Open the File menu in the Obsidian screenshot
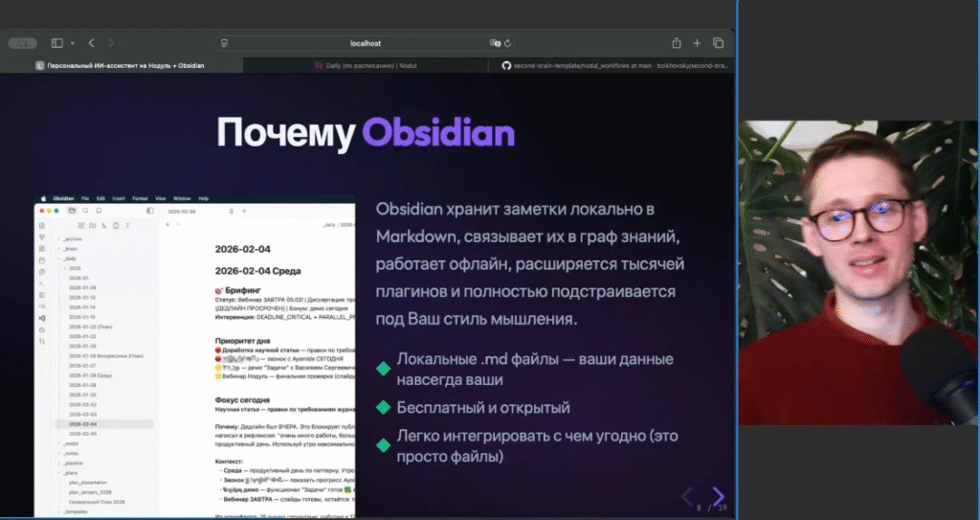This screenshot has width=980, height=520. point(84,198)
